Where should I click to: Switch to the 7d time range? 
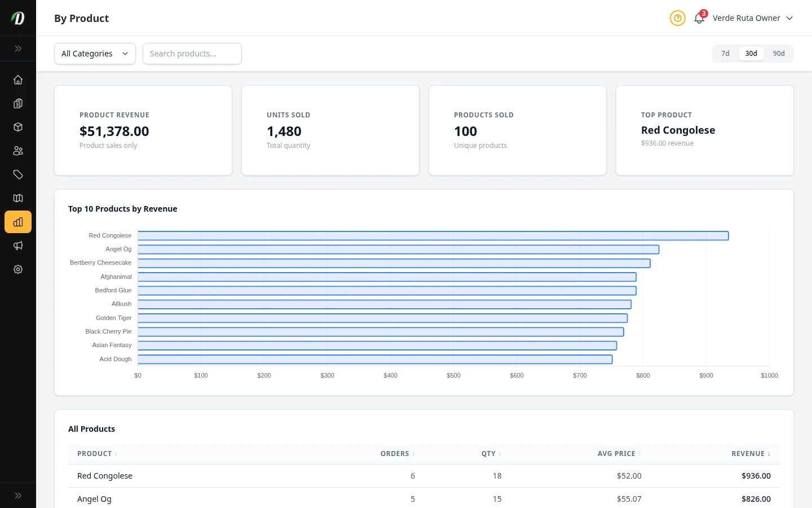[725, 54]
